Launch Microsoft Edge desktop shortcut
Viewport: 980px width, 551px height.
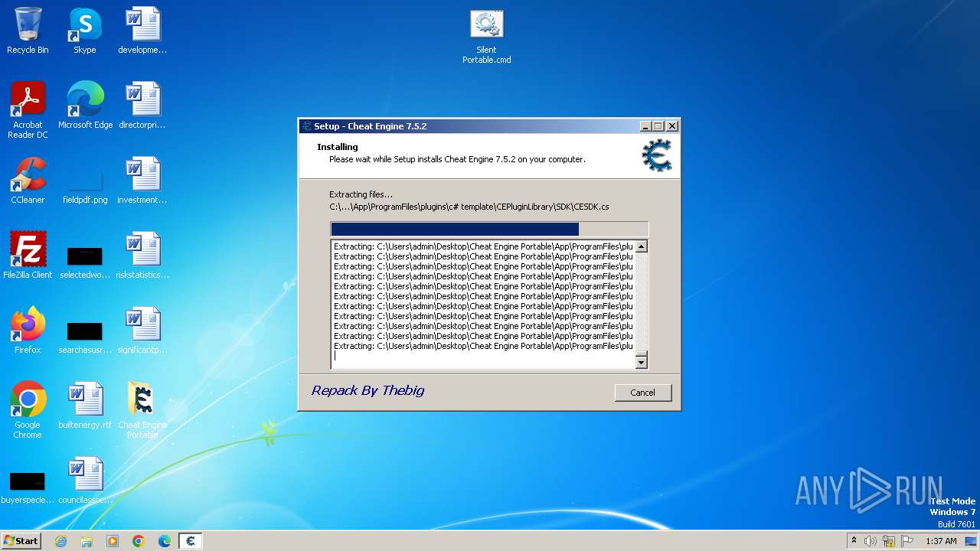(85, 106)
